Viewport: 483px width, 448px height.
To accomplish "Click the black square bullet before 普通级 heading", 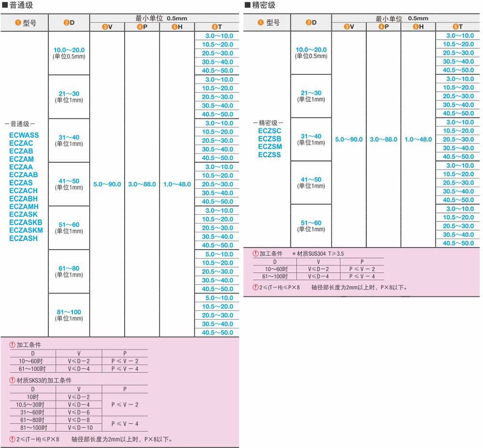I will 5,5.
